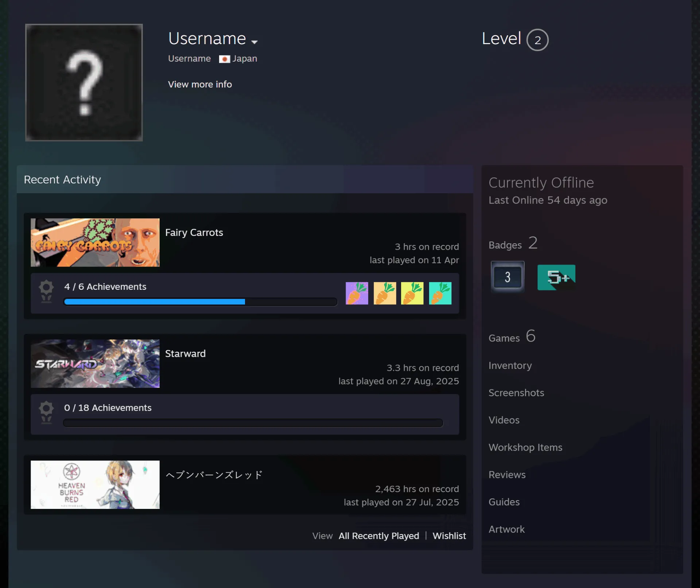
Task: Click the Japan flag icon
Action: coord(224,59)
